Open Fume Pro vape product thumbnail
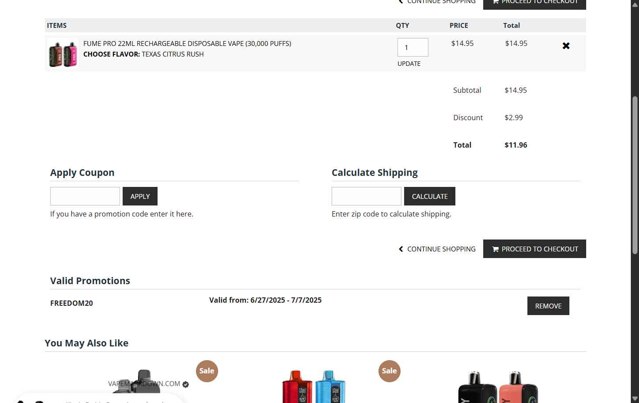The height and width of the screenshot is (403, 639). click(63, 54)
